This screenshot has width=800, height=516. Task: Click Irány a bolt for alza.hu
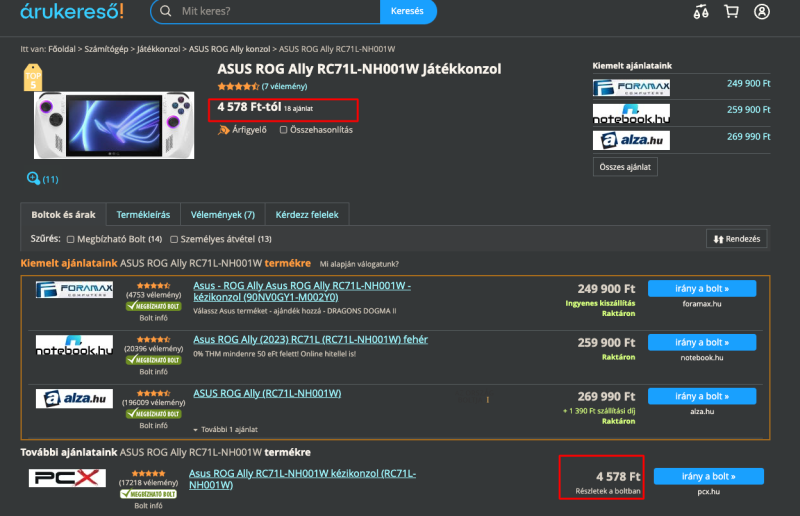point(702,396)
